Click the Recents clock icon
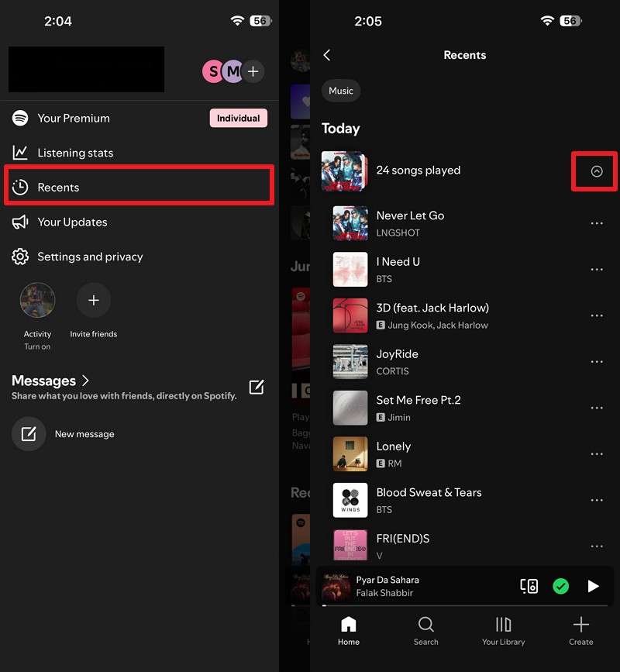 (x=20, y=188)
